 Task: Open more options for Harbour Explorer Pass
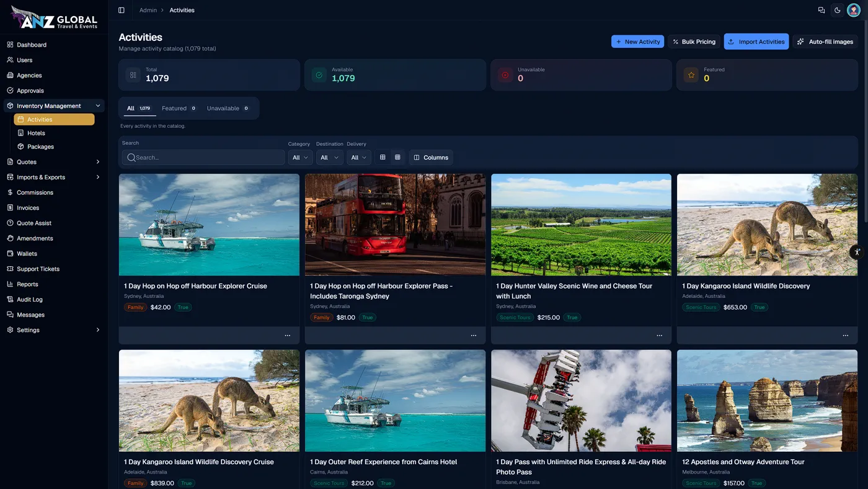473,336
